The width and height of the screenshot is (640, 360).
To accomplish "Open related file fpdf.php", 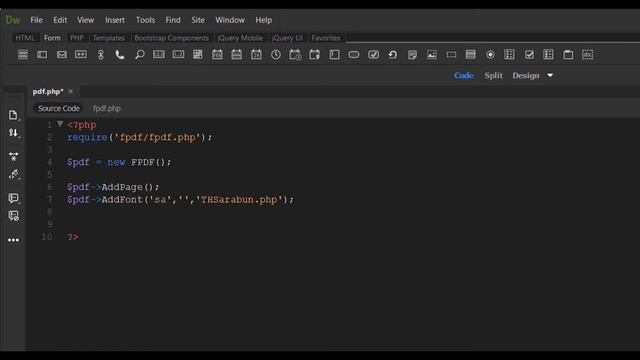I will 107,108.
